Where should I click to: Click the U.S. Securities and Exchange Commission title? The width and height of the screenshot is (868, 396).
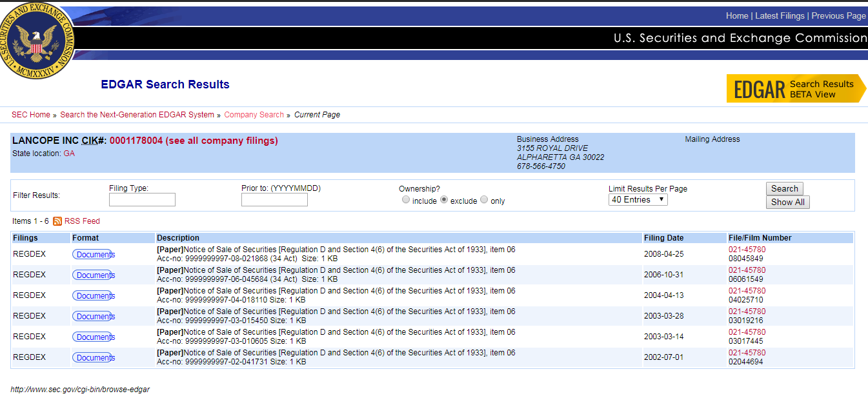740,38
